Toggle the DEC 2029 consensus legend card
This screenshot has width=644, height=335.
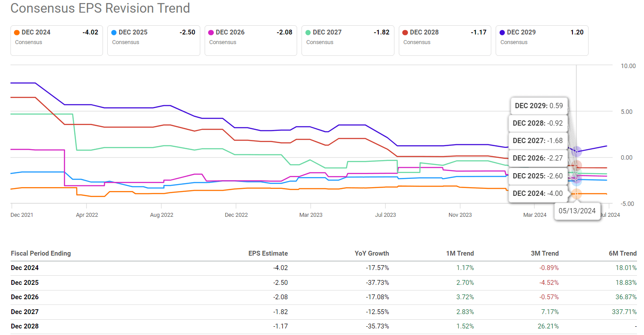click(541, 40)
